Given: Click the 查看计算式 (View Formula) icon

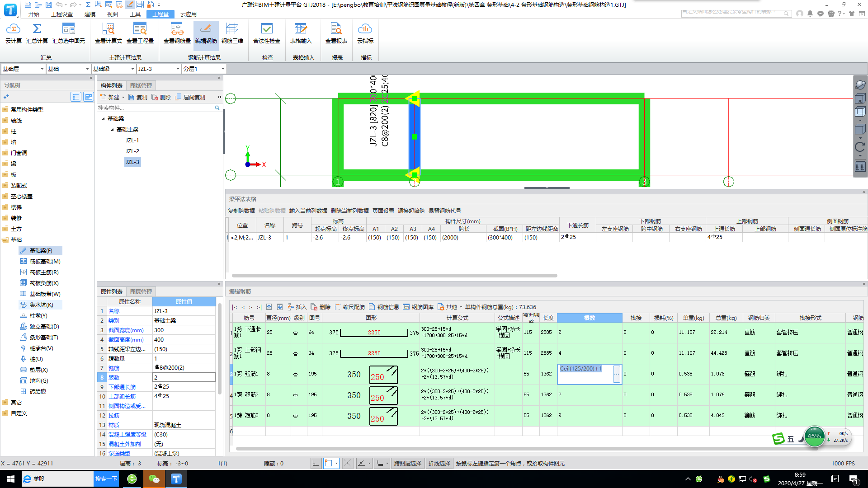Looking at the screenshot, I should pos(108,33).
